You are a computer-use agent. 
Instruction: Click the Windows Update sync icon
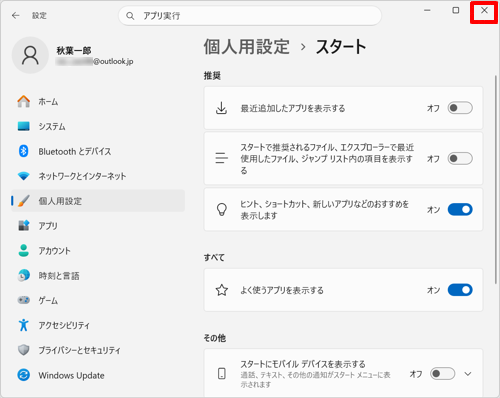tap(23, 375)
